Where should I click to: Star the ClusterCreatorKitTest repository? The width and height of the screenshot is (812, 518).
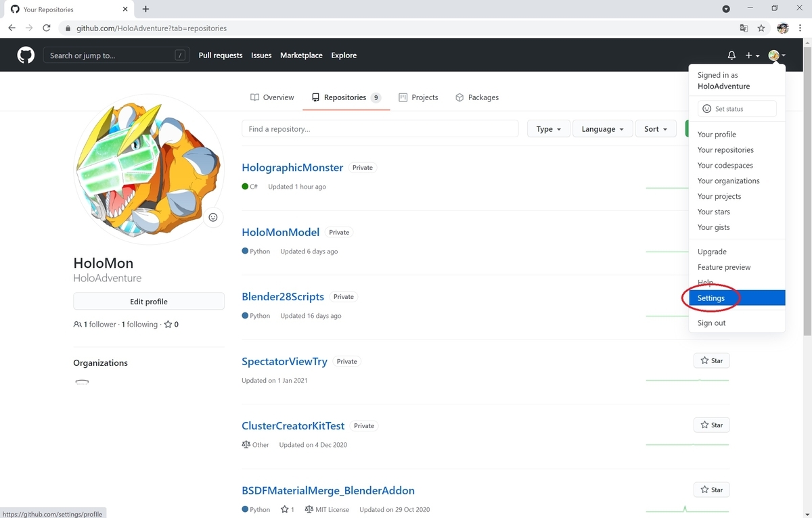[712, 425]
